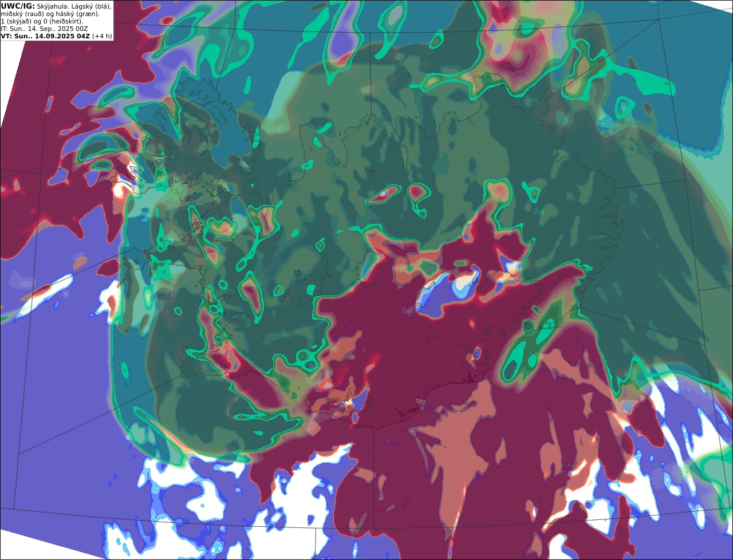This screenshot has height=560, width=733.
Task: Click the 'IT: Sun.. 14. Sep.. 2025 00Z' line
Action: [x=44, y=29]
